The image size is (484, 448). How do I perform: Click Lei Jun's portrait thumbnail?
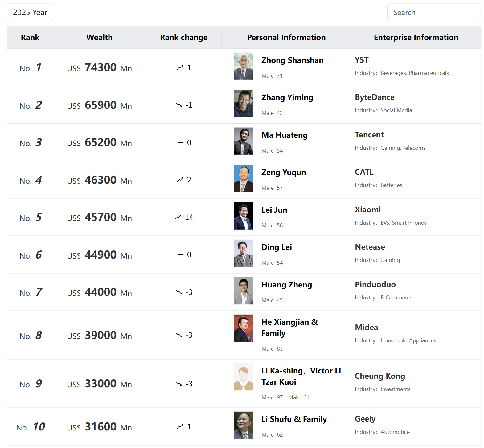(x=244, y=216)
